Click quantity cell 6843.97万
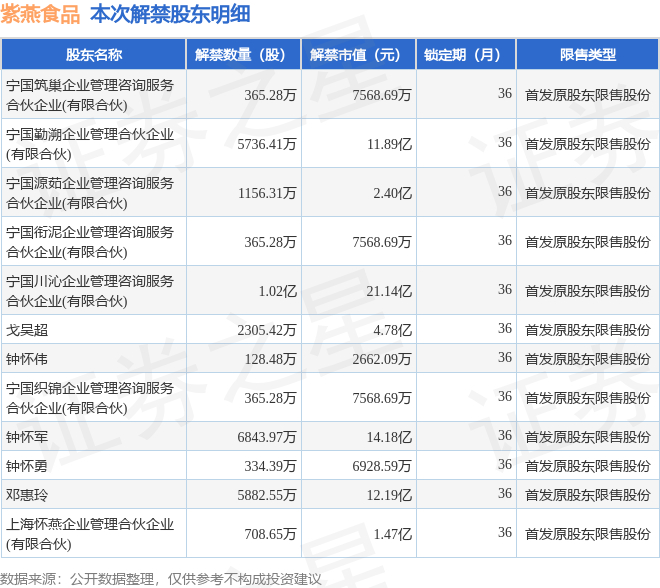 pos(267,437)
